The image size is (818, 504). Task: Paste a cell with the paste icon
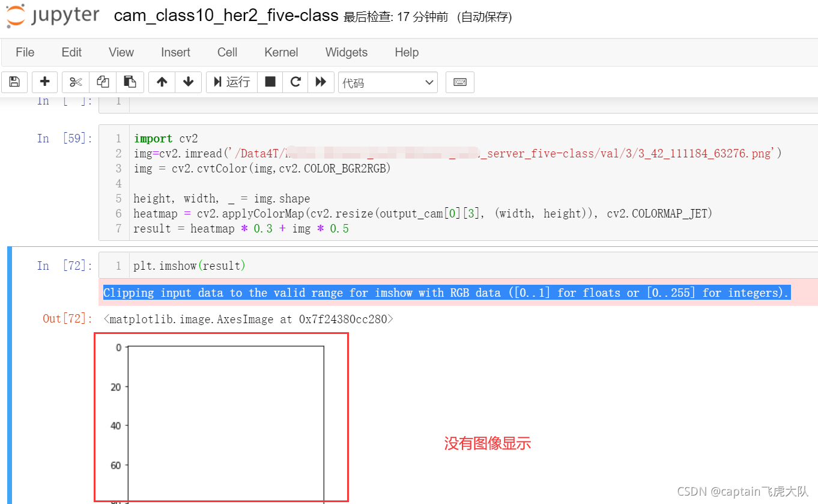(130, 82)
